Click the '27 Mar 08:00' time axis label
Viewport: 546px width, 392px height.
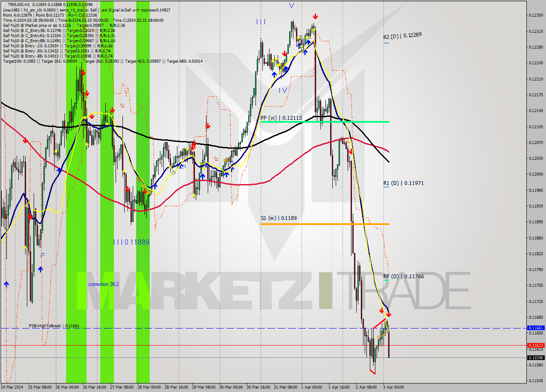click(122, 388)
